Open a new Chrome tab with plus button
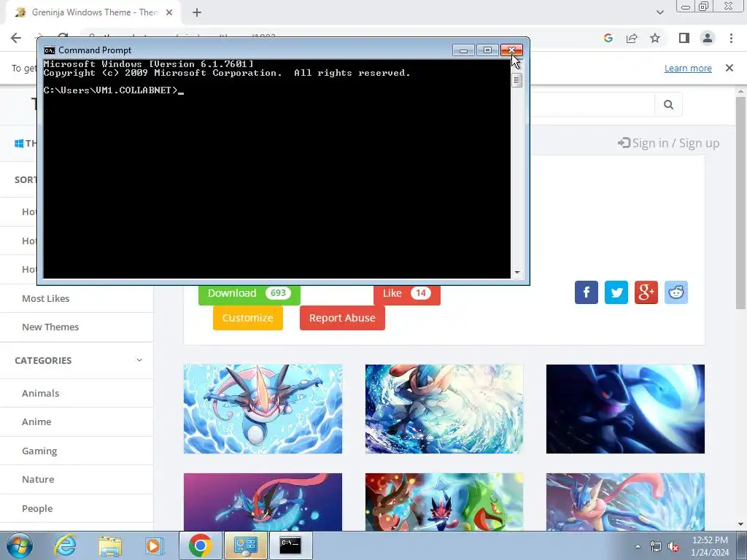 click(x=197, y=13)
